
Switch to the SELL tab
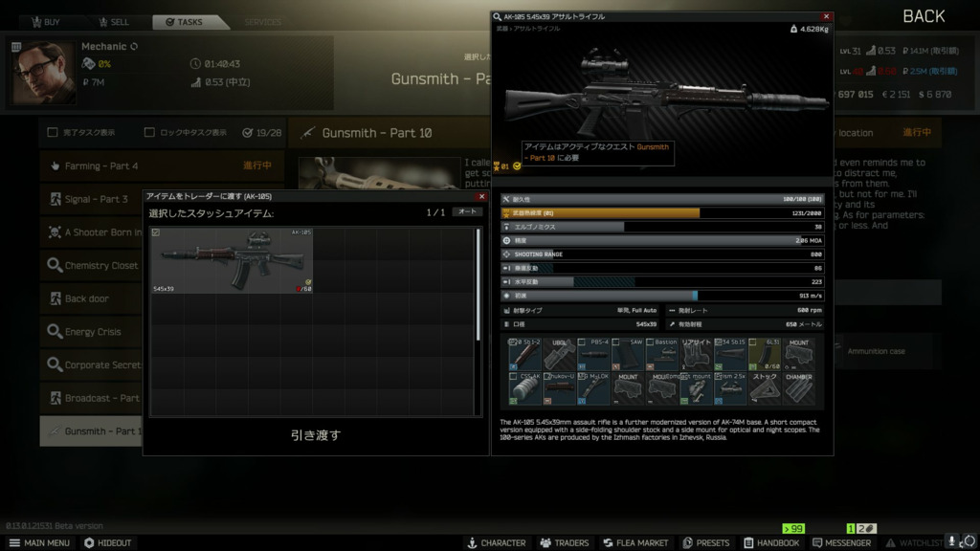pyautogui.click(x=113, y=22)
